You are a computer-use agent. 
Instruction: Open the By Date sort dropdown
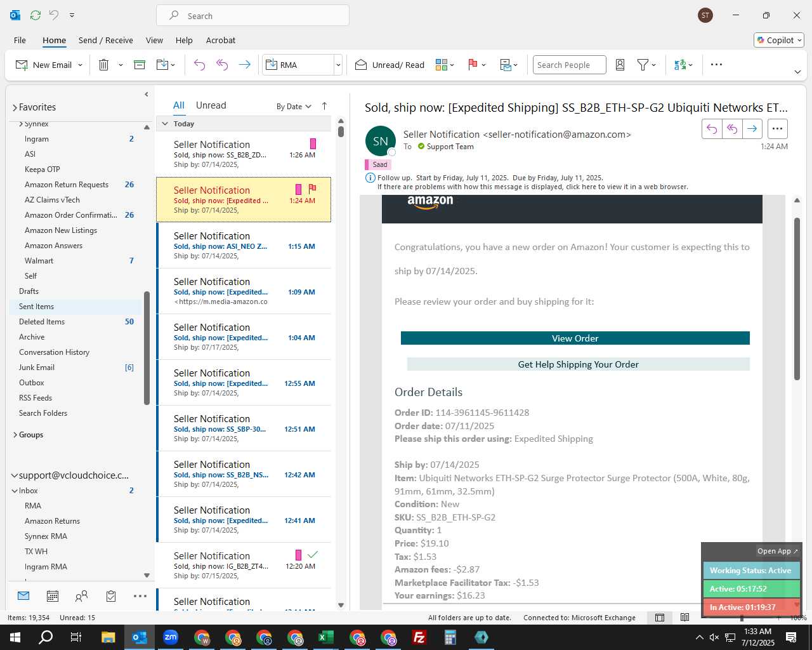click(294, 107)
